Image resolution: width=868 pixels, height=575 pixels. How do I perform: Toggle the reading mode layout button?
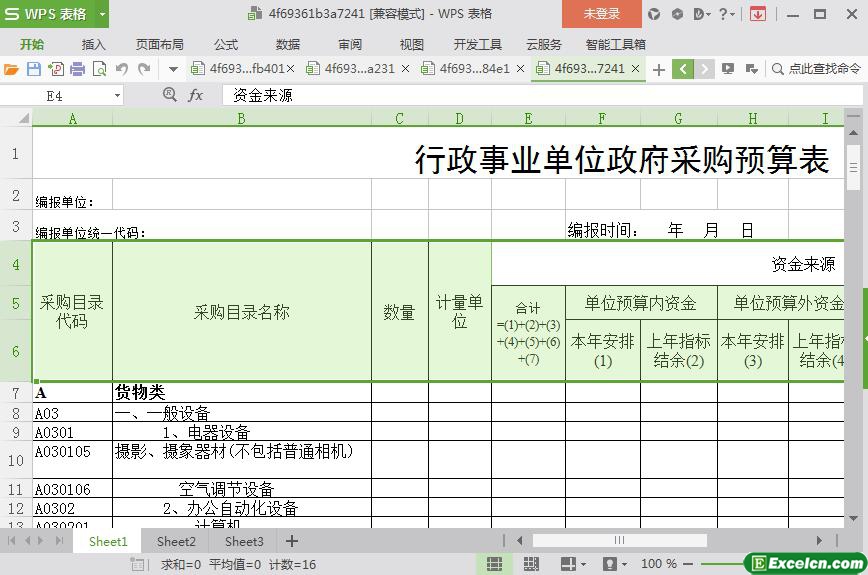pyautogui.click(x=567, y=564)
